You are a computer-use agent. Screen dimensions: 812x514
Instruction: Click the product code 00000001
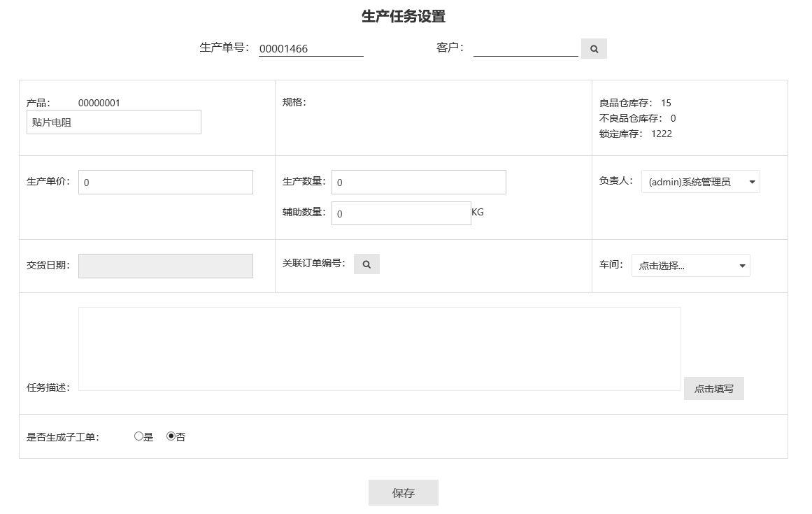point(99,103)
